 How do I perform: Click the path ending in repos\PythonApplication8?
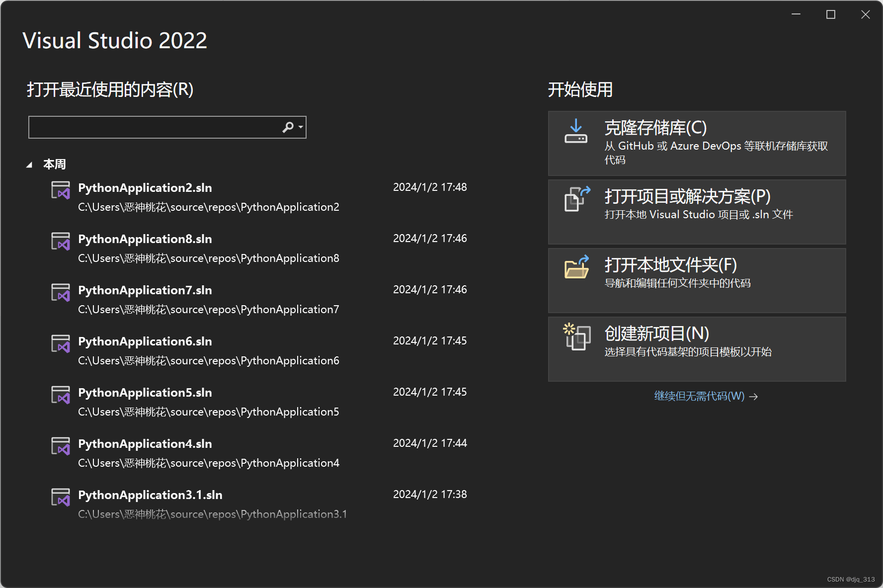tap(209, 258)
